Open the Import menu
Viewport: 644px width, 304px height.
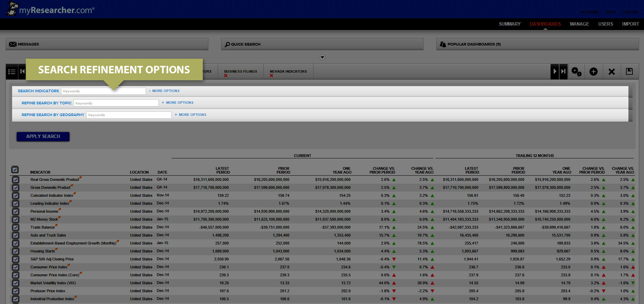pos(630,24)
